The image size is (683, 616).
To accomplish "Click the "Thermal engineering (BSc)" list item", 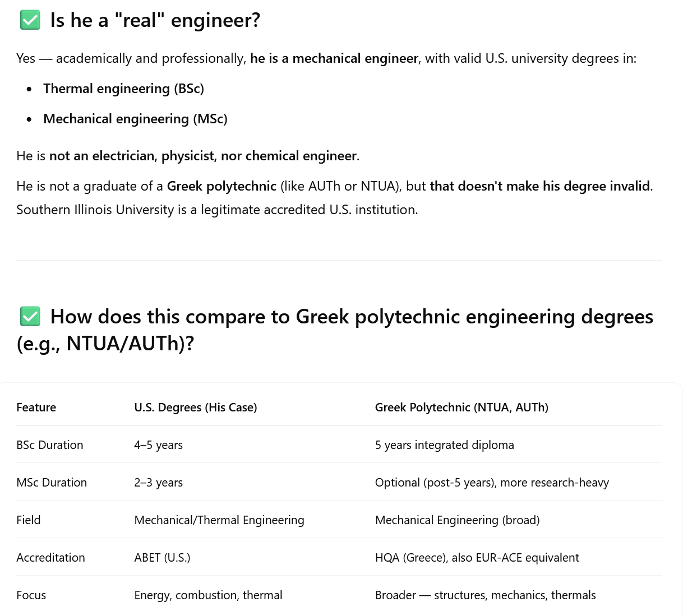I will coord(123,89).
